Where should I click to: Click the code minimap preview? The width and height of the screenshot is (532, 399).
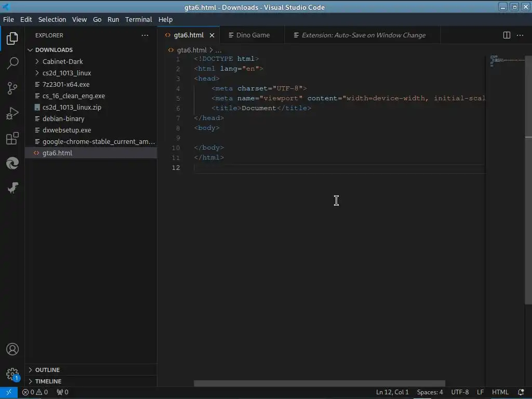[507, 61]
